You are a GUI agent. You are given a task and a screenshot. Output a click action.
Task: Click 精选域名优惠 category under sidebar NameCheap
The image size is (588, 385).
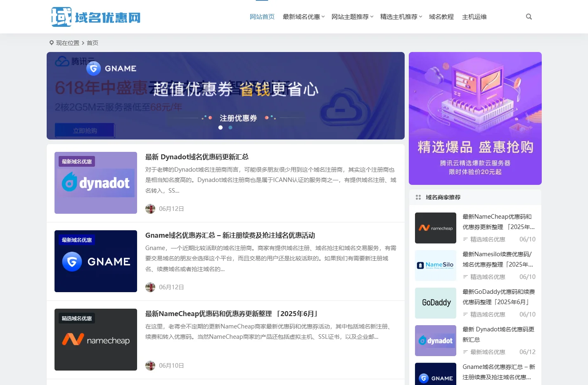[488, 239]
